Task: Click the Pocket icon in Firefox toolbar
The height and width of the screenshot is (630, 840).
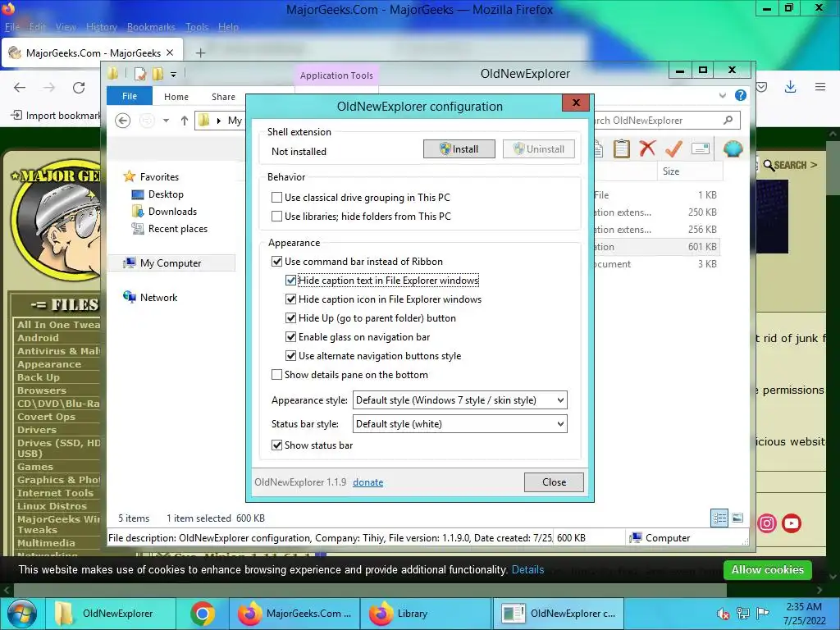Action: [761, 87]
